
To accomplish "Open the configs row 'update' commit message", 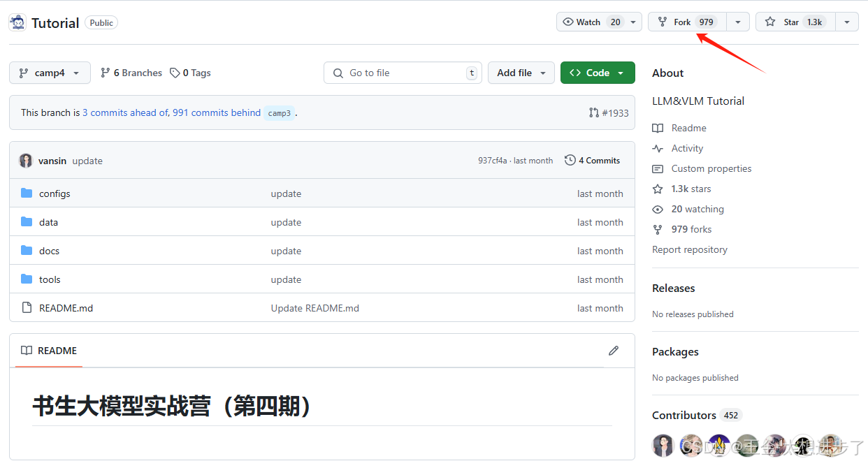I will point(286,193).
